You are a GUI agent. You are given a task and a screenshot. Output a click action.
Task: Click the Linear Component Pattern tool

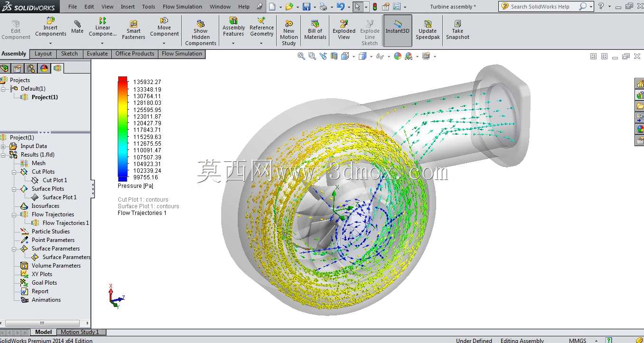coord(103,27)
